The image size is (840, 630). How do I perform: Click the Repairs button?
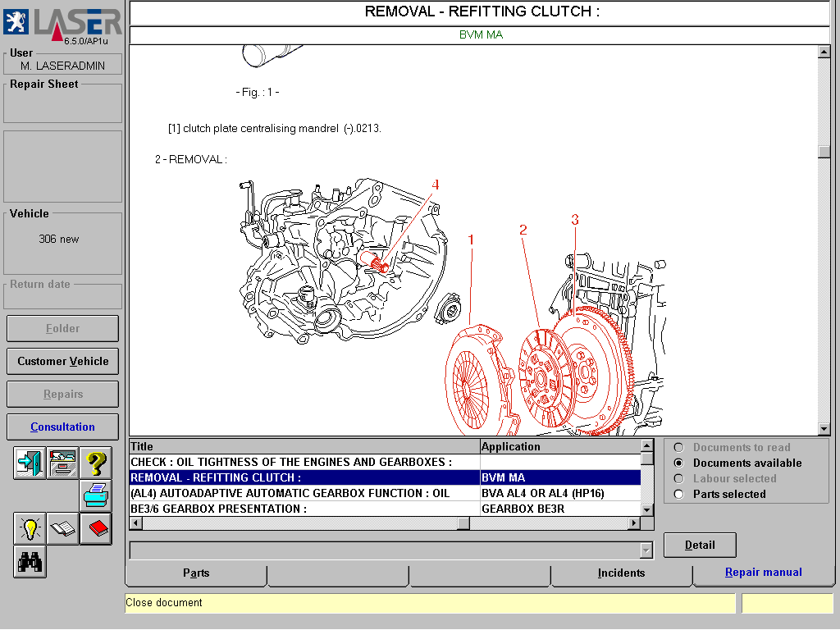click(62, 395)
